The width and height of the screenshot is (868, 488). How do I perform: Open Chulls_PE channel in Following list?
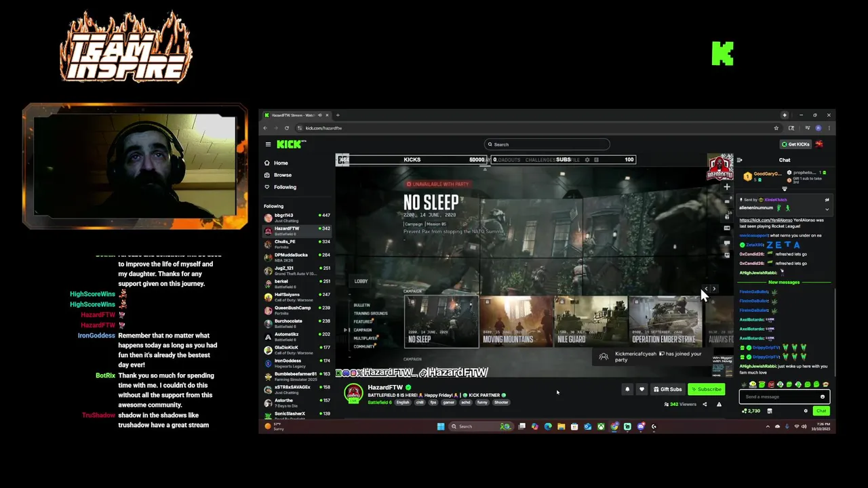point(297,243)
